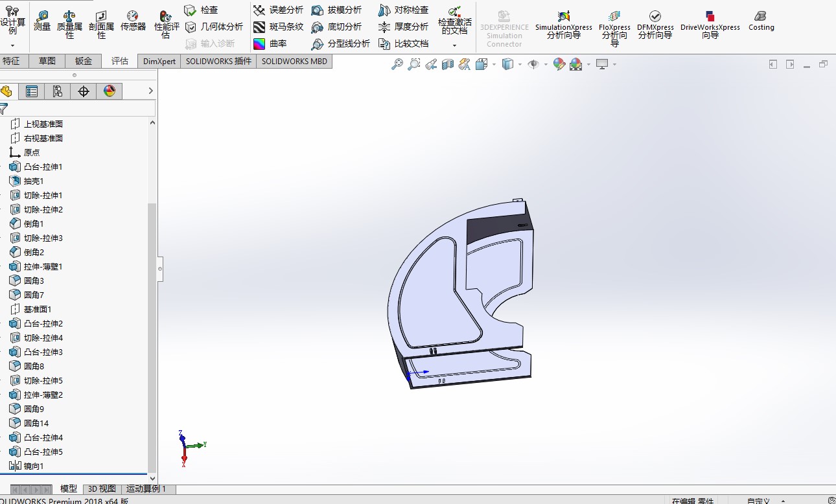Viewport: 836px width, 504px height.
Task: Open the Costing tool
Action: pos(761,21)
